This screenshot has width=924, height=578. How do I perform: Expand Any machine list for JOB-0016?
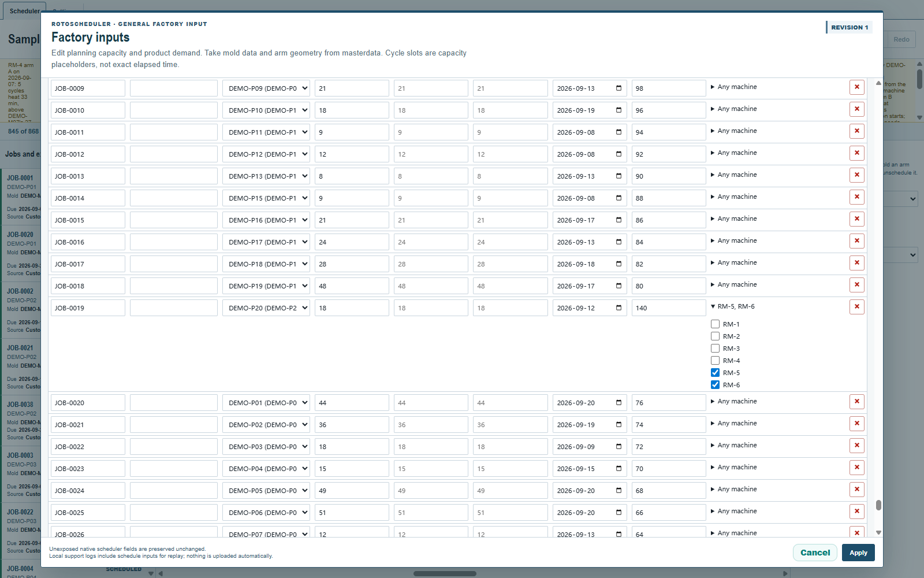[x=733, y=240]
